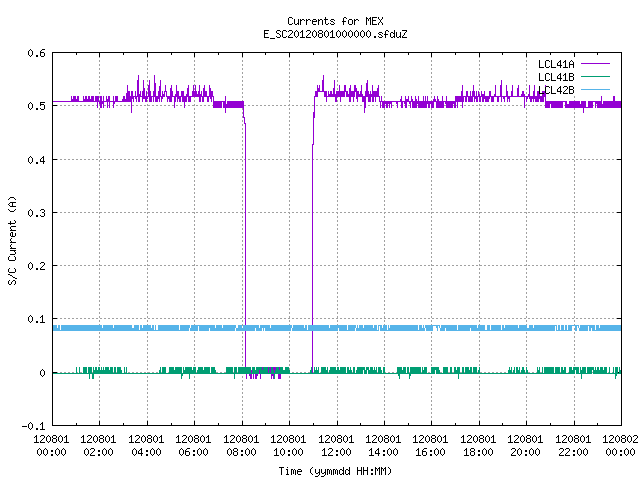Click the 120801 00:00 x-axis tick label
Image resolution: width=640 pixels, height=480 pixels.
click(51, 445)
